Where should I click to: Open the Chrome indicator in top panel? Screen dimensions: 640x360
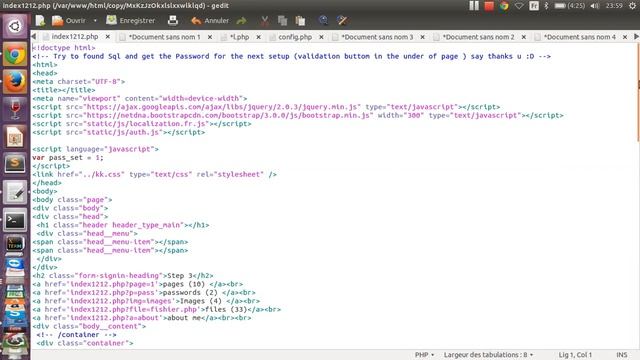[504, 6]
